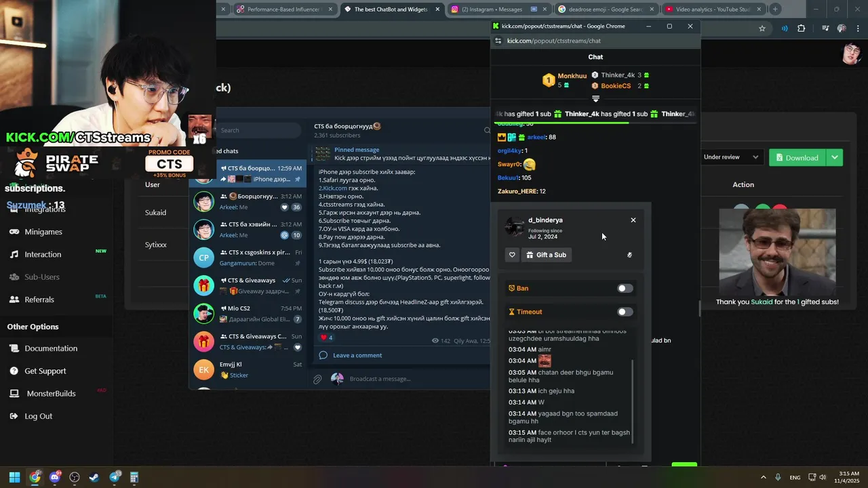Switch to the Performance-Based Influencer tab
This screenshot has height=488, width=868.
283,9
